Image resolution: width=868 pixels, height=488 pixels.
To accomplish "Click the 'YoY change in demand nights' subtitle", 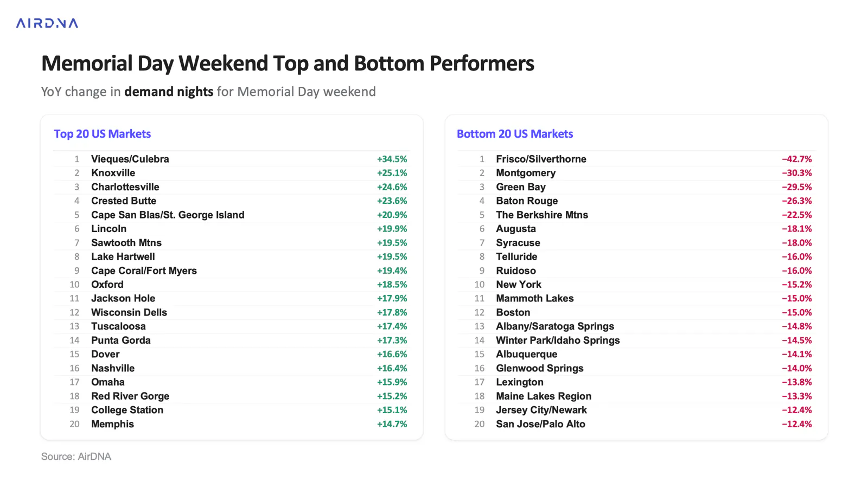I will pos(208,92).
